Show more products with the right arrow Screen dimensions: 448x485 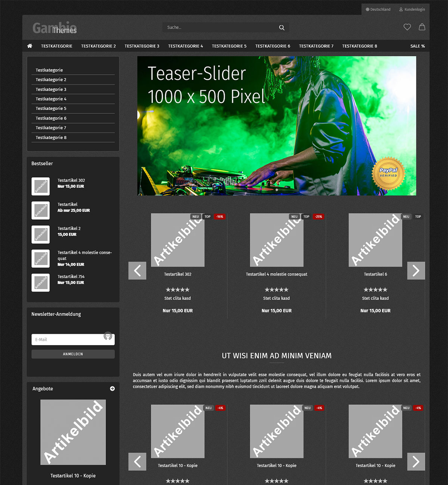[416, 270]
